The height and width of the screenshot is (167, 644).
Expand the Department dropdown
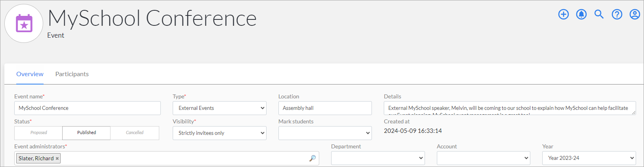pyautogui.click(x=378, y=158)
